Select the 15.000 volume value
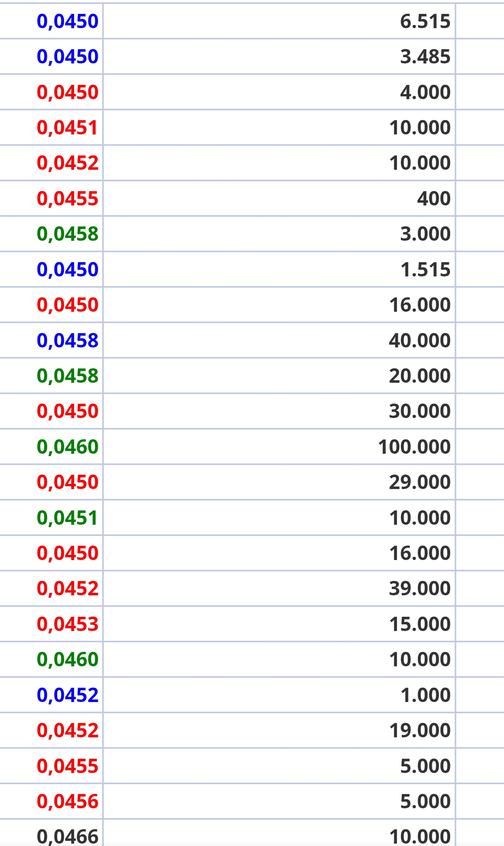Image resolution: width=504 pixels, height=846 pixels. [x=420, y=624]
